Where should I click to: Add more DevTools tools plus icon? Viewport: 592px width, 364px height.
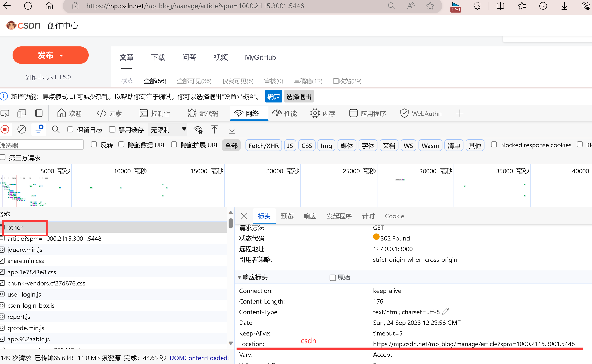coord(460,113)
